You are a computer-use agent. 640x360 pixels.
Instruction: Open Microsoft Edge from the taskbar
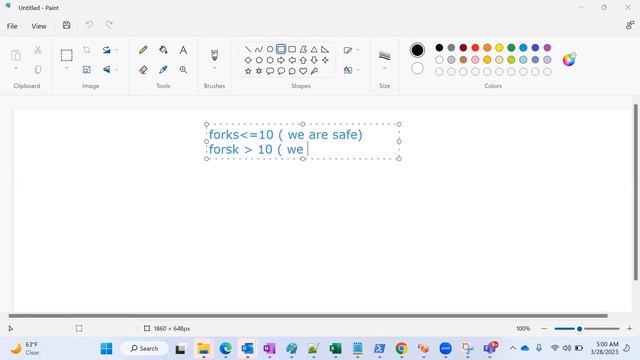225,349
